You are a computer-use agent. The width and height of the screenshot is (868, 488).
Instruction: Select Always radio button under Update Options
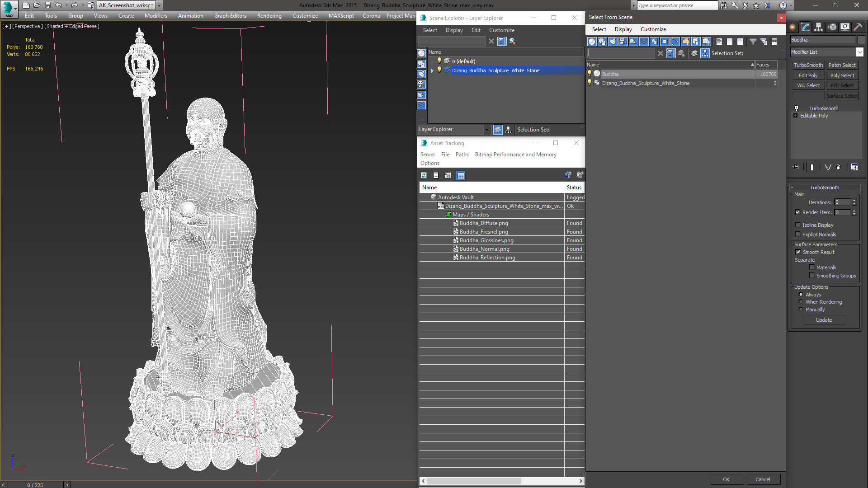(x=801, y=294)
